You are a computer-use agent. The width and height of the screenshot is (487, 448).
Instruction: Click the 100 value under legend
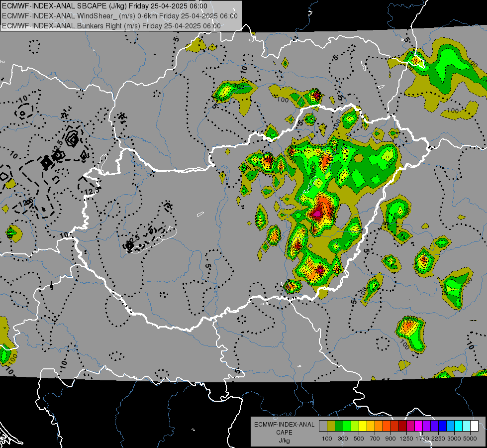pyautogui.click(x=327, y=439)
